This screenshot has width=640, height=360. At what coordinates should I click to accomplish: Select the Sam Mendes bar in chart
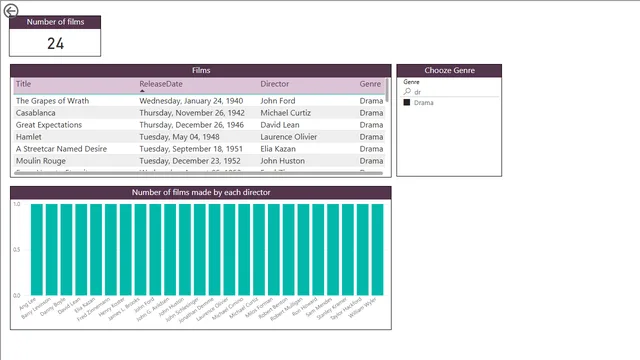pos(333,249)
